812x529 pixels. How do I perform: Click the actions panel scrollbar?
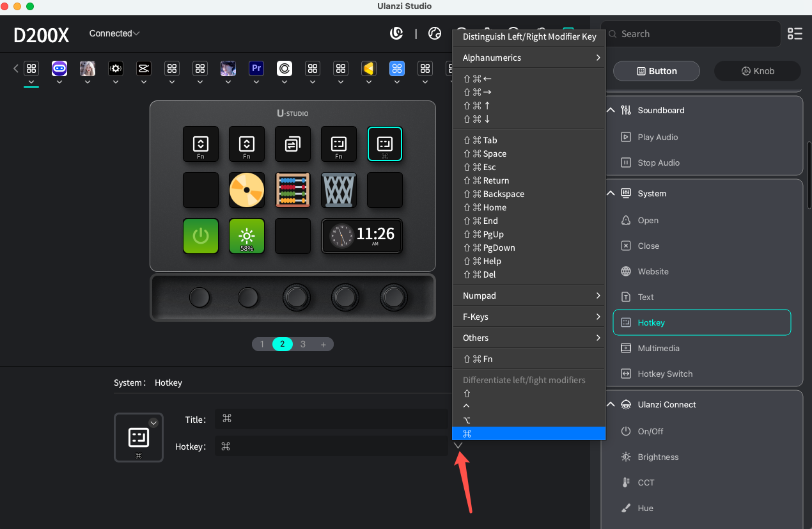click(809, 174)
